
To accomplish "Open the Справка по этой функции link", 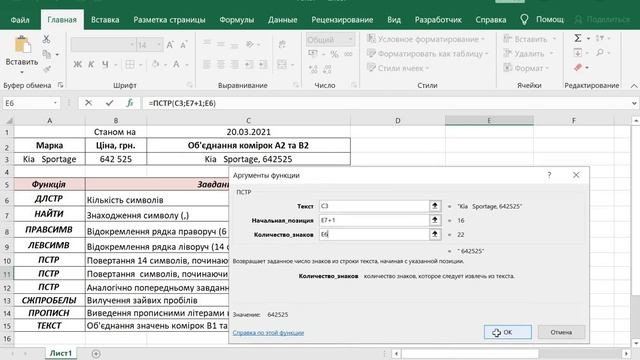I will pos(268,333).
